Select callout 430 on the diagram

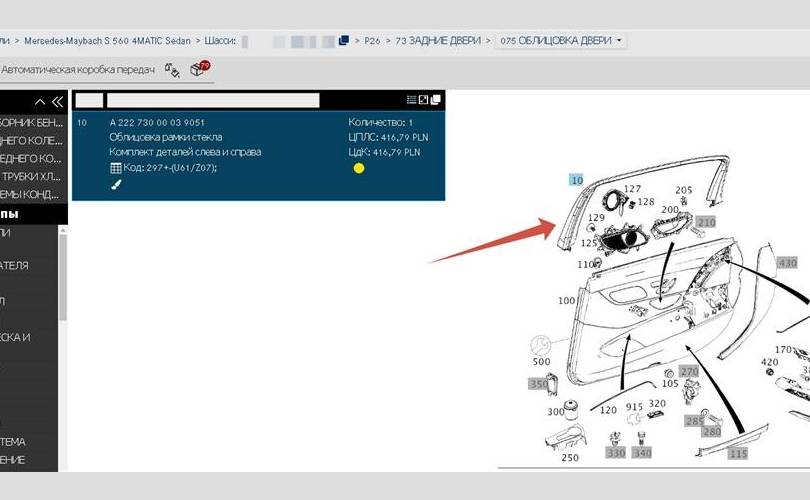[787, 263]
